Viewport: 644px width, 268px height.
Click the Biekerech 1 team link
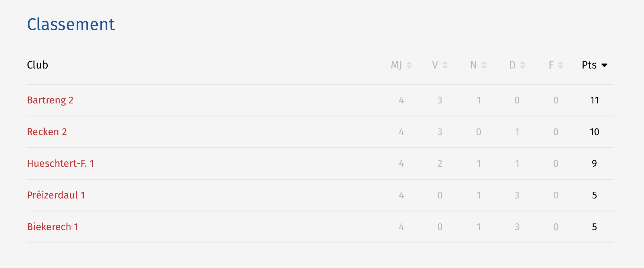pos(53,227)
